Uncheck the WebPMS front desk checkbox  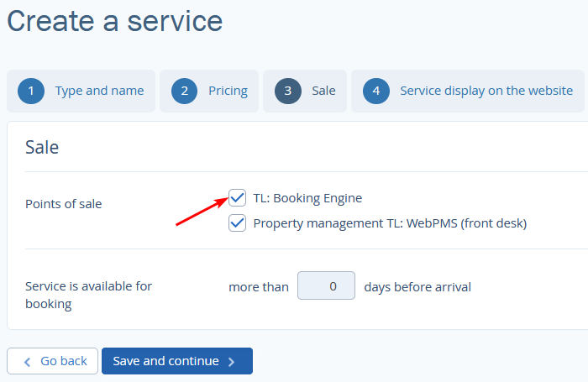pos(238,223)
